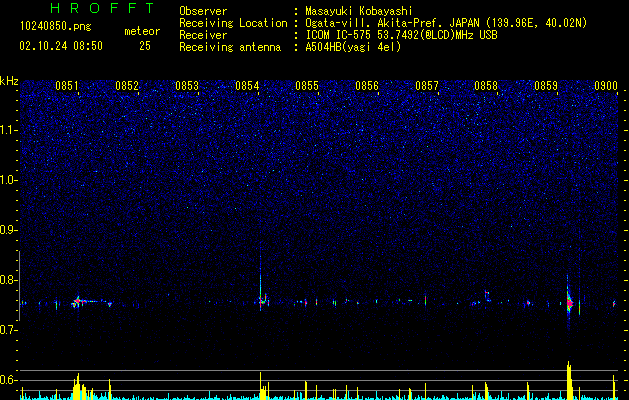Click the 0857 time marker
The width and height of the screenshot is (629, 400).
pos(427,86)
